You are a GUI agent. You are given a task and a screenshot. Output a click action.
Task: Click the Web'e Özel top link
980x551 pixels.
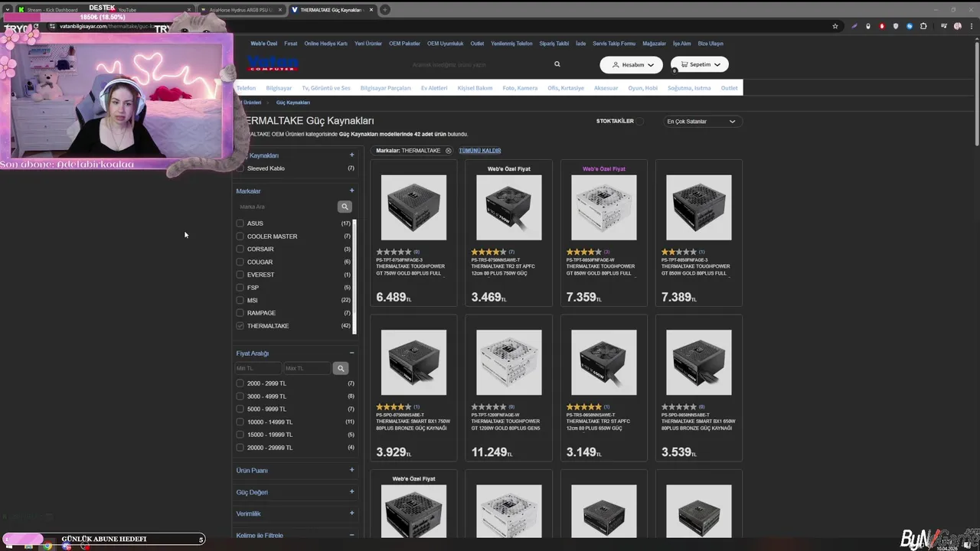pos(263,44)
